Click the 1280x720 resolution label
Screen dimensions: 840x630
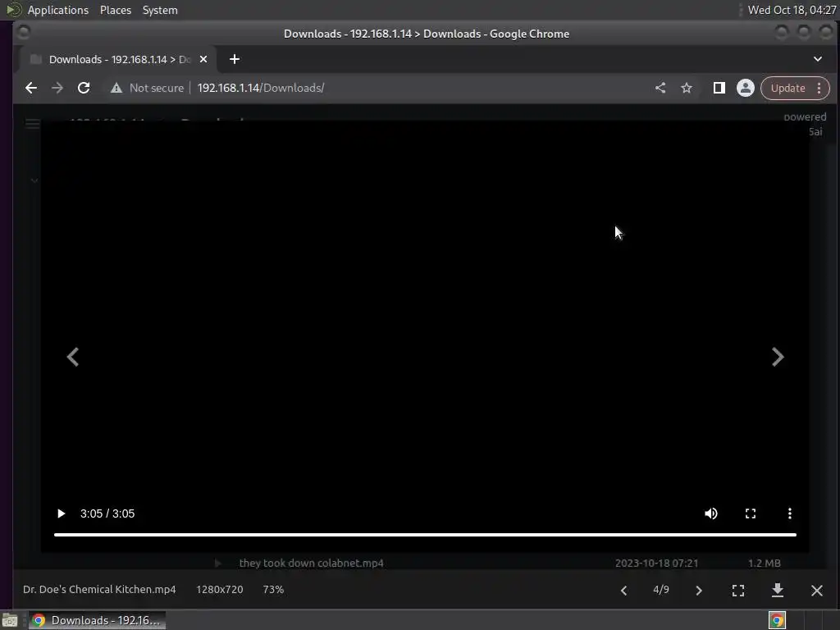220,589
